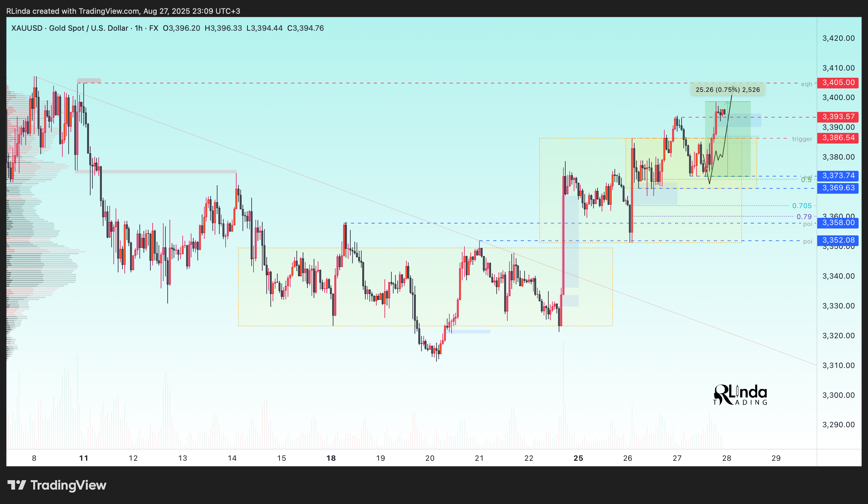Click the C3,394.76 close value
The image size is (868, 504).
pyautogui.click(x=306, y=28)
